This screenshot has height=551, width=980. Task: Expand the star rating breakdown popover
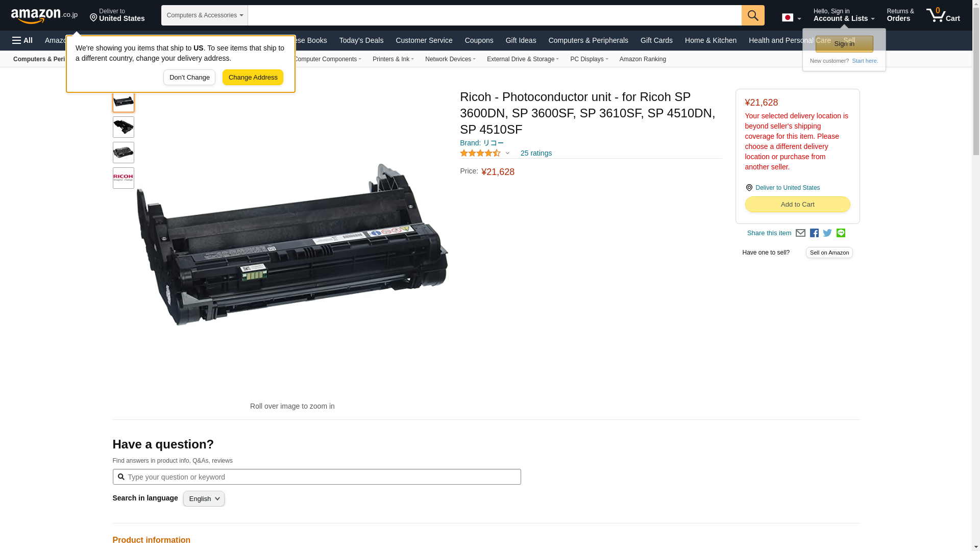pos(485,153)
